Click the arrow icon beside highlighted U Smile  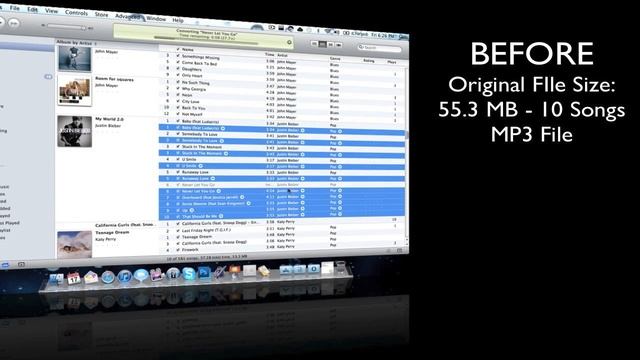200,166
